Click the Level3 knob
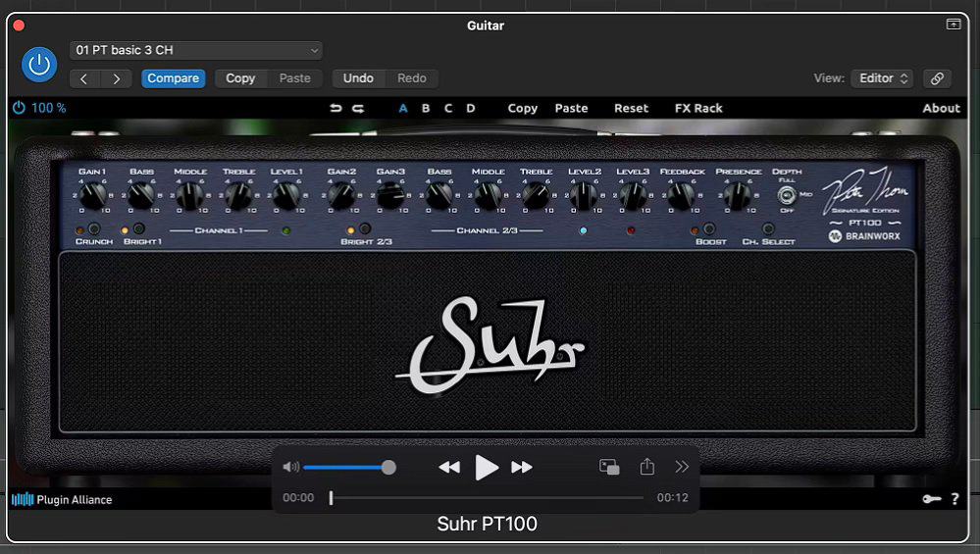The image size is (980, 554). [633, 196]
